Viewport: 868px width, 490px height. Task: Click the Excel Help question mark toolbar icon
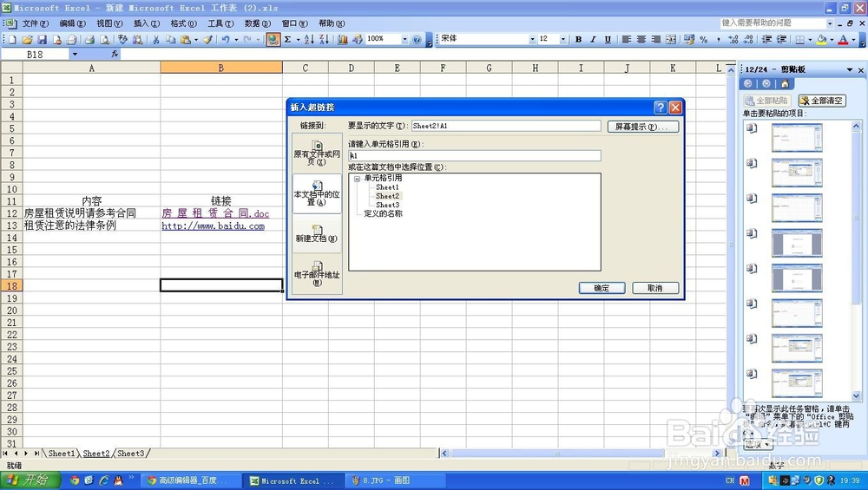point(417,39)
